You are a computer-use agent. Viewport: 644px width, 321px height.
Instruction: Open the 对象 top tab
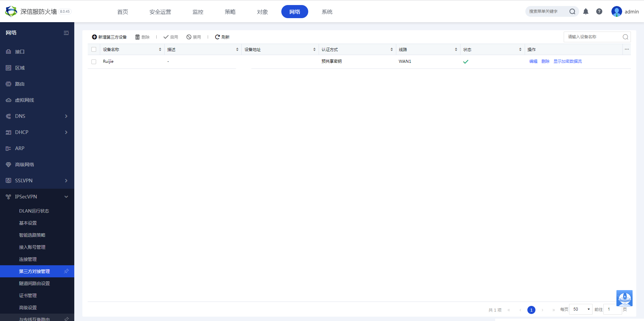coord(263,12)
